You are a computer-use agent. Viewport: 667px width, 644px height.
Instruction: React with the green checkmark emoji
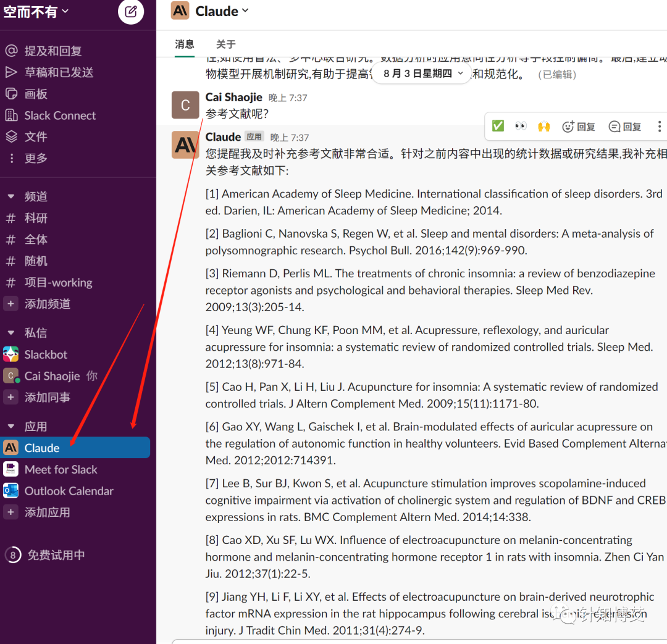pos(498,127)
